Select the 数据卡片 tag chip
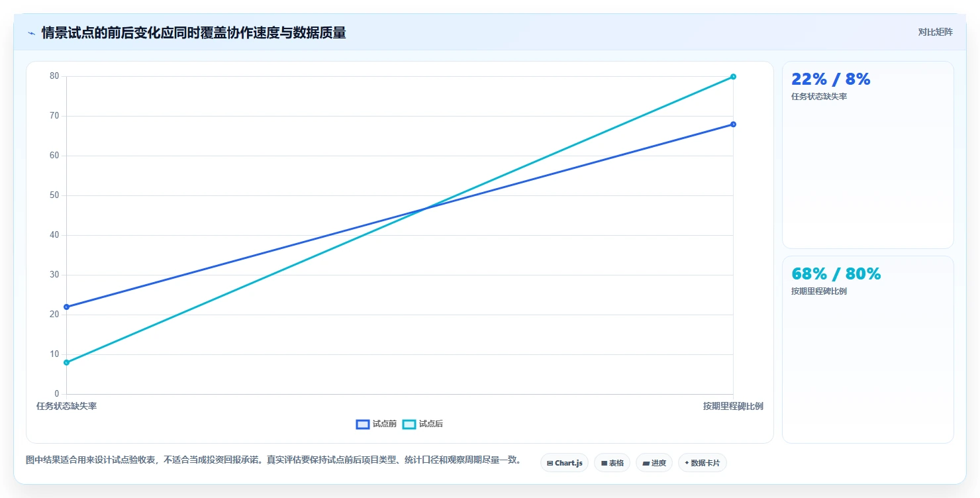980x498 pixels. [702, 463]
